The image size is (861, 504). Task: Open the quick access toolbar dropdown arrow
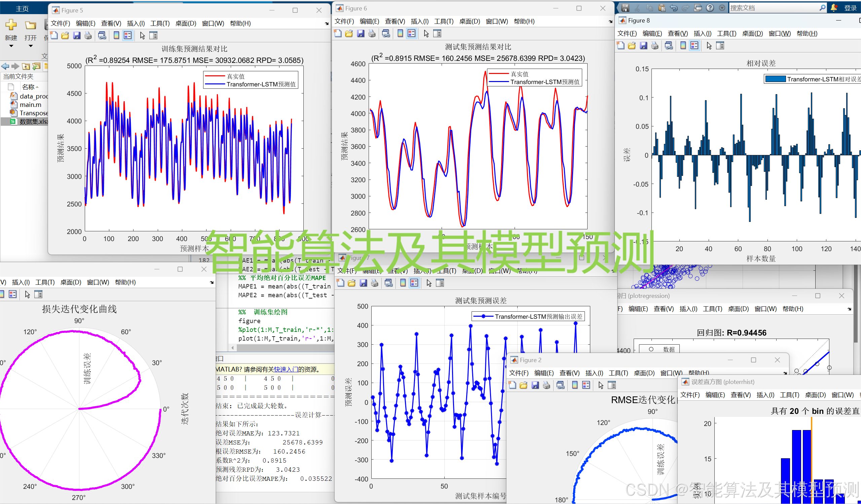point(722,7)
